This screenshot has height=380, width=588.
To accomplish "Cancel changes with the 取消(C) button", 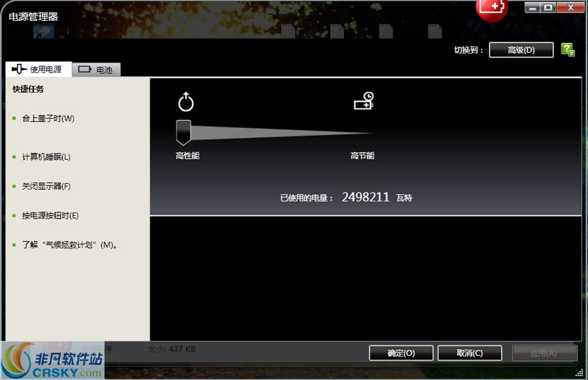I will (469, 353).
